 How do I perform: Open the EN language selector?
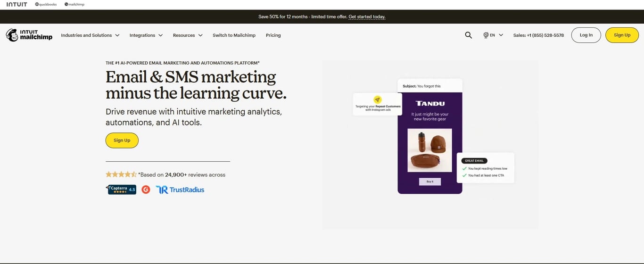[493, 35]
